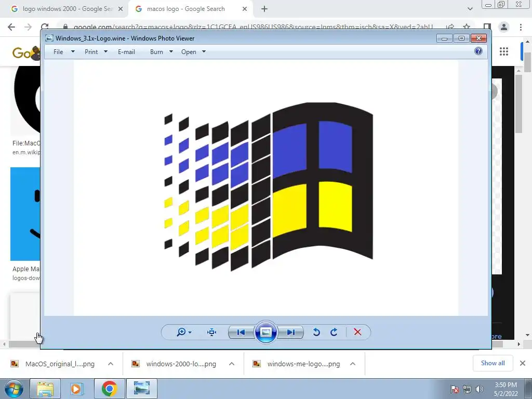The width and height of the screenshot is (532, 399).
Task: Expand options for windows-me-logo download
Action: pyautogui.click(x=353, y=364)
